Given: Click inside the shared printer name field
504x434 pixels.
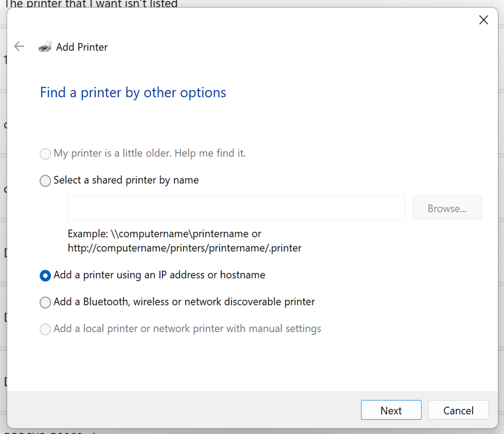Looking at the screenshot, I should 236,208.
